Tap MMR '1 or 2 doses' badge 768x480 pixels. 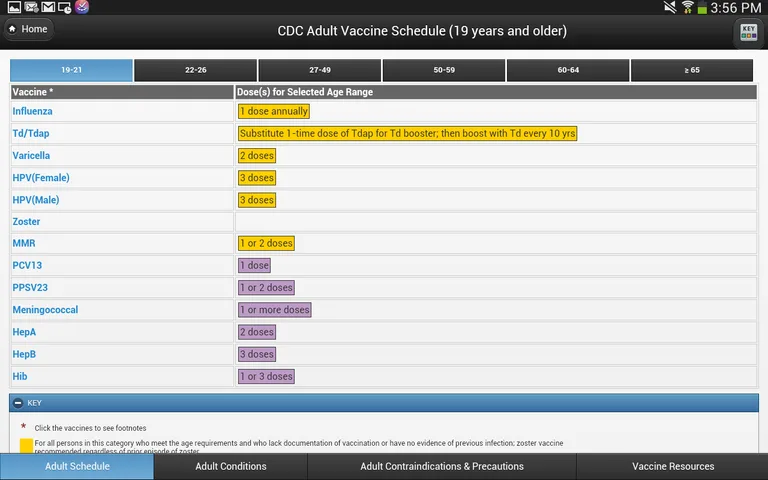click(266, 243)
